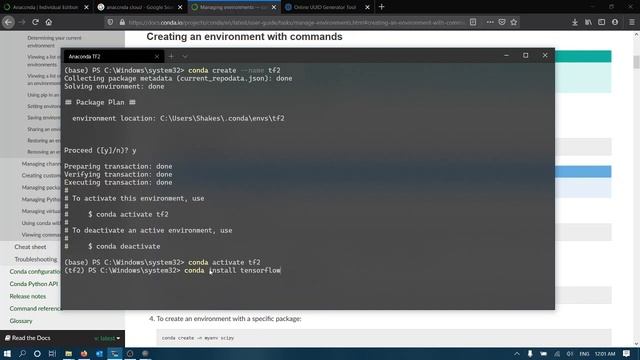The height and width of the screenshot is (360, 640).
Task: Click the 'conda create -n myenv scipy' code block
Action: click(384, 338)
